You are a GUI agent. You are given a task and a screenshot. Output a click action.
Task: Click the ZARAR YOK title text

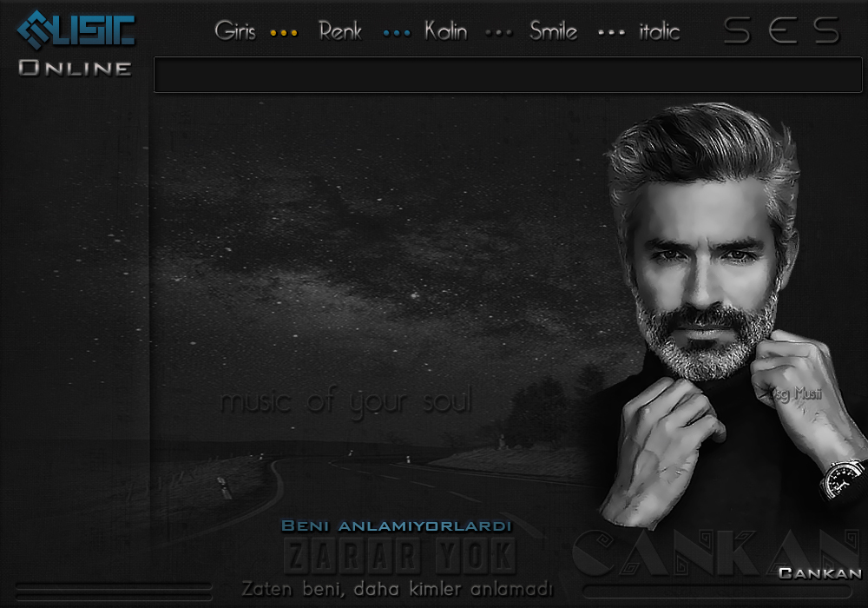(x=399, y=556)
